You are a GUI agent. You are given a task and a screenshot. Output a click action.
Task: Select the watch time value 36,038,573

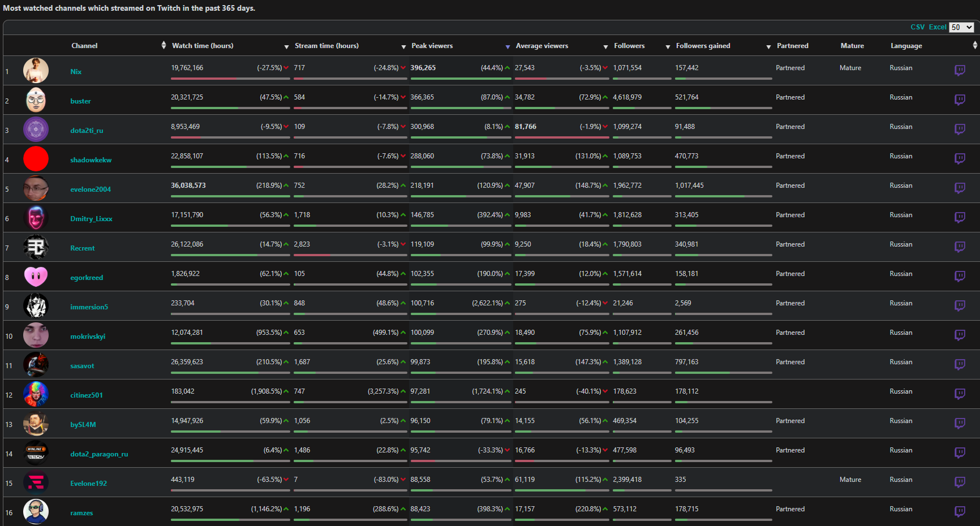point(188,186)
